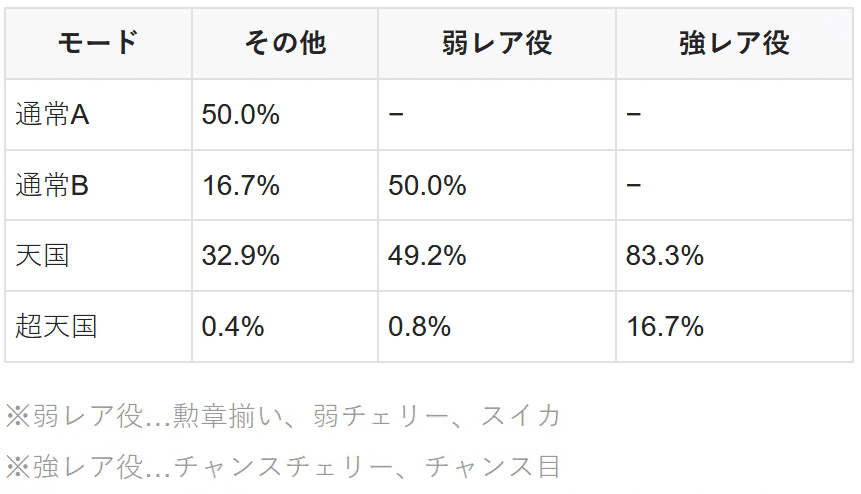This screenshot has width=861, height=494.
Task: Click the その他 column header
Action: [285, 43]
